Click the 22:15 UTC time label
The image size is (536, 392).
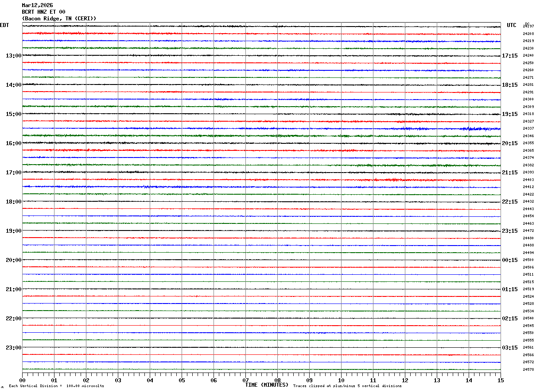pyautogui.click(x=510, y=202)
